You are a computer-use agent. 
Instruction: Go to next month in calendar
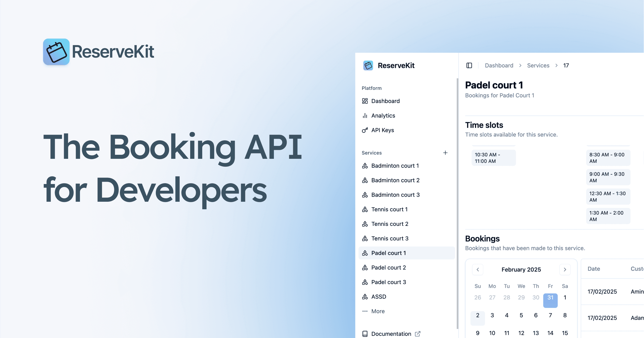point(565,270)
